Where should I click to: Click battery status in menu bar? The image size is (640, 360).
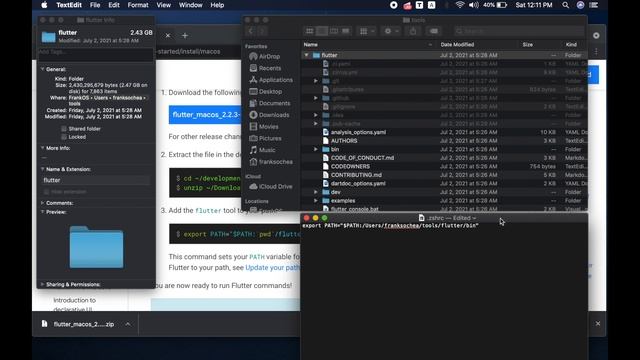[x=495, y=5]
